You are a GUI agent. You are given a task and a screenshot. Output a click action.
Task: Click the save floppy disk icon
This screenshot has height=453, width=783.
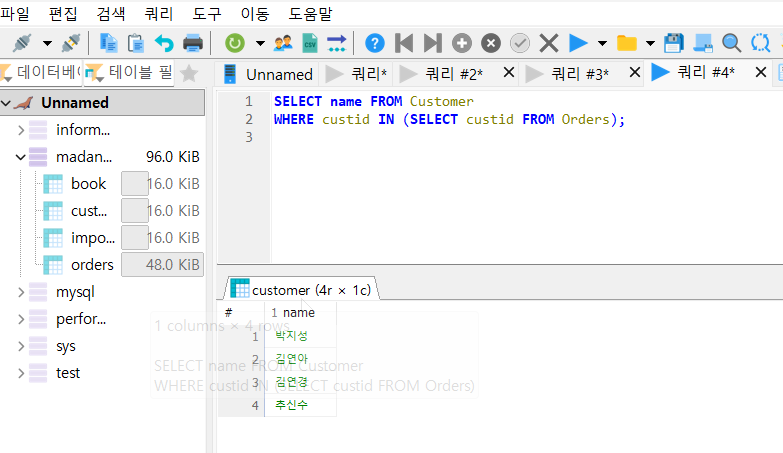[x=674, y=43]
